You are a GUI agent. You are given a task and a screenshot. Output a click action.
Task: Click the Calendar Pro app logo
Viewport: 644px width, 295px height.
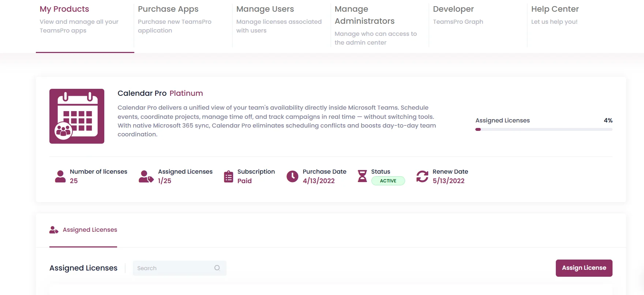[77, 116]
